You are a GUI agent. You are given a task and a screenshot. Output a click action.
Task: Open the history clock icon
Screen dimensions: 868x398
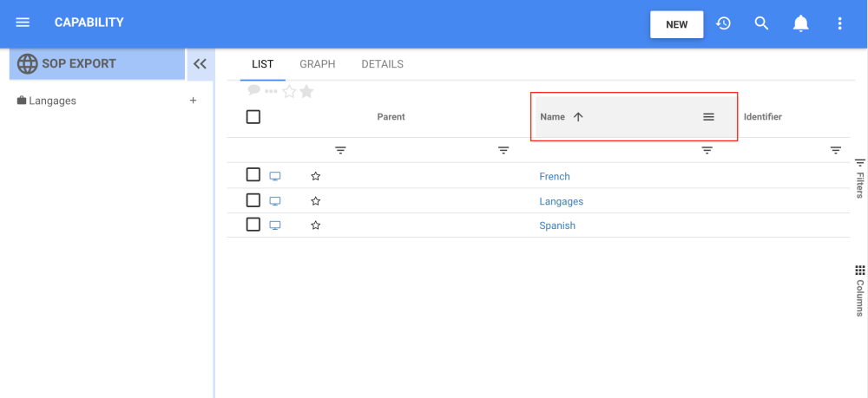click(723, 23)
